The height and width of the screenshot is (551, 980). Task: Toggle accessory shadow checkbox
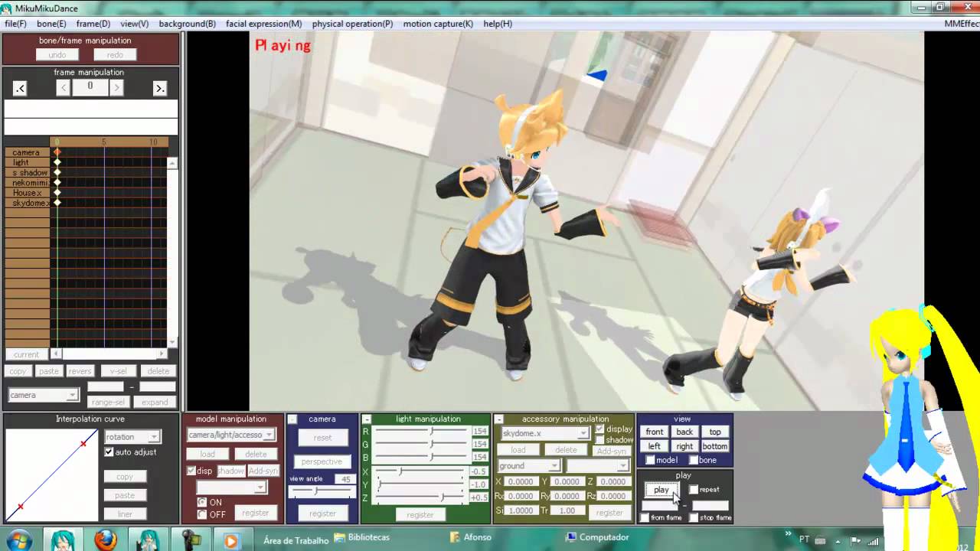tap(599, 440)
